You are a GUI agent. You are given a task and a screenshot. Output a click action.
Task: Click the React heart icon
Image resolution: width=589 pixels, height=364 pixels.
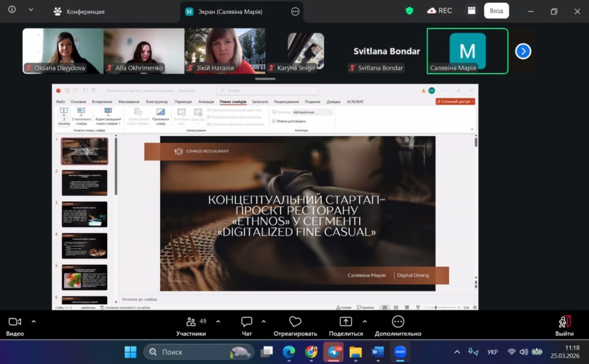click(x=295, y=322)
